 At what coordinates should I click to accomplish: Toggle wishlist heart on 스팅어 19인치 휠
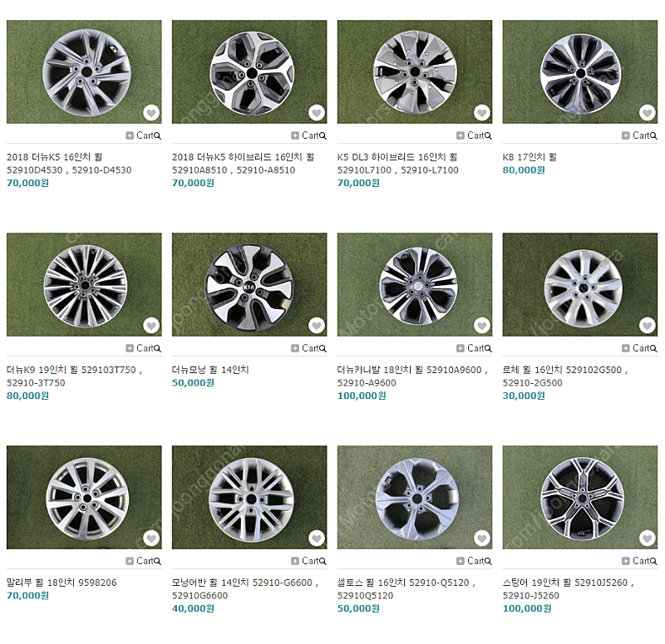[647, 538]
